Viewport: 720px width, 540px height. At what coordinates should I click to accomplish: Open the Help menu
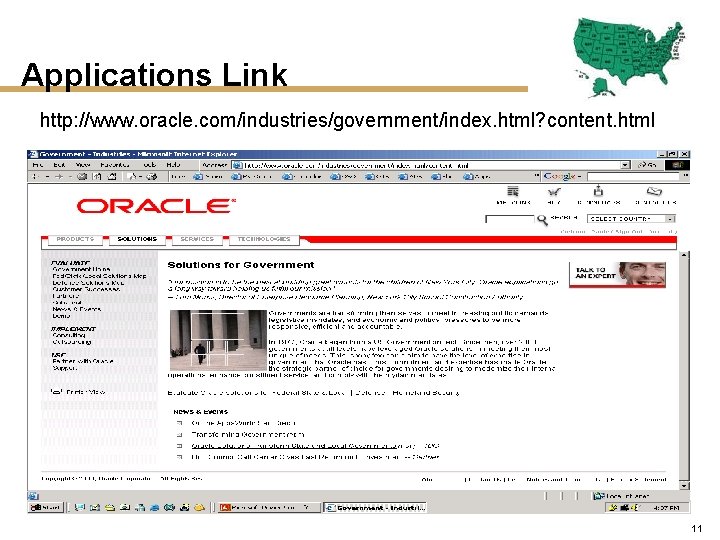(x=174, y=165)
